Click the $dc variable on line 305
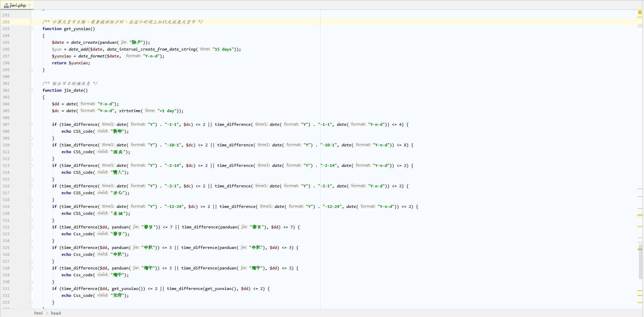The height and width of the screenshot is (317, 644). [x=55, y=111]
